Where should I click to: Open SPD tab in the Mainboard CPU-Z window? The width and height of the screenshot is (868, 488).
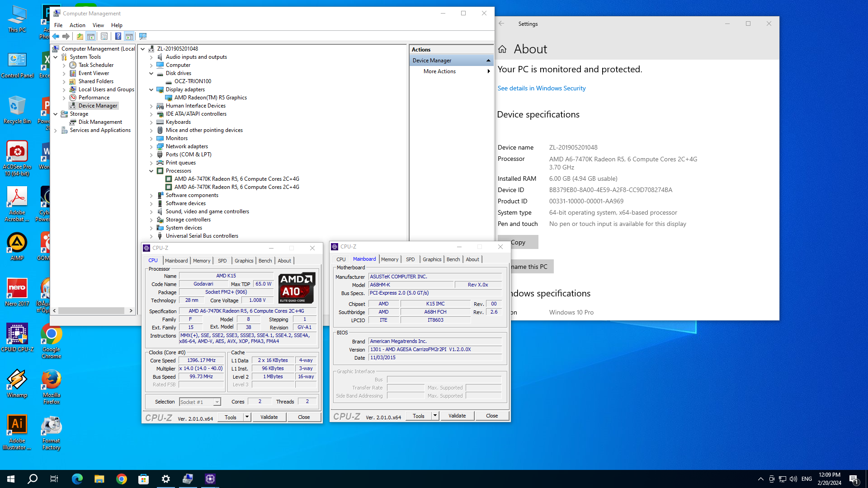pos(410,259)
